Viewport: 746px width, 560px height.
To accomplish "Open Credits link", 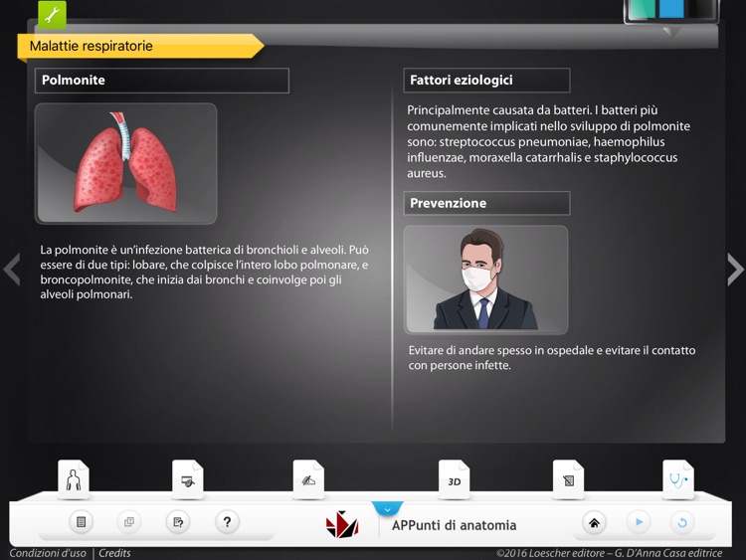I will pos(114,553).
